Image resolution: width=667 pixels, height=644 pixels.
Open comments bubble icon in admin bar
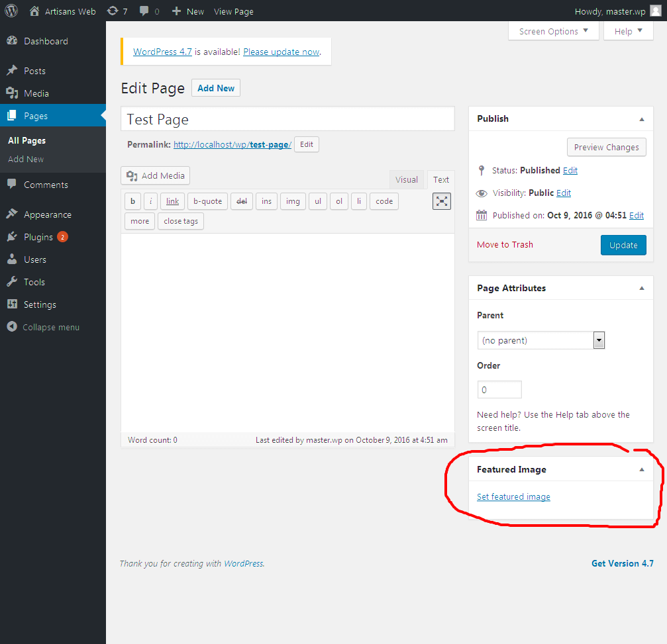tap(144, 11)
